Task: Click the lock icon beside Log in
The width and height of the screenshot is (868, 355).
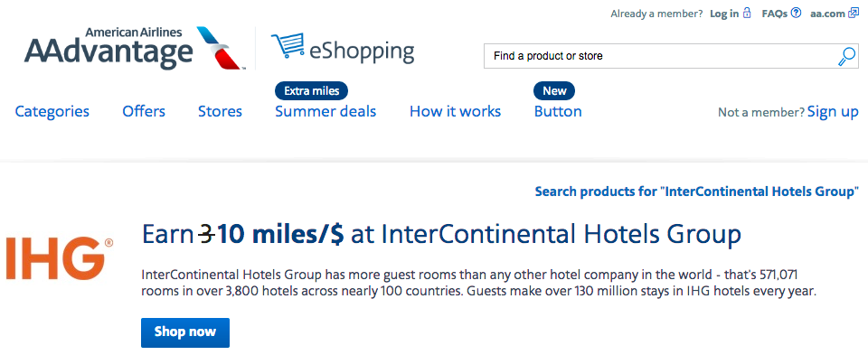Action: tap(748, 13)
